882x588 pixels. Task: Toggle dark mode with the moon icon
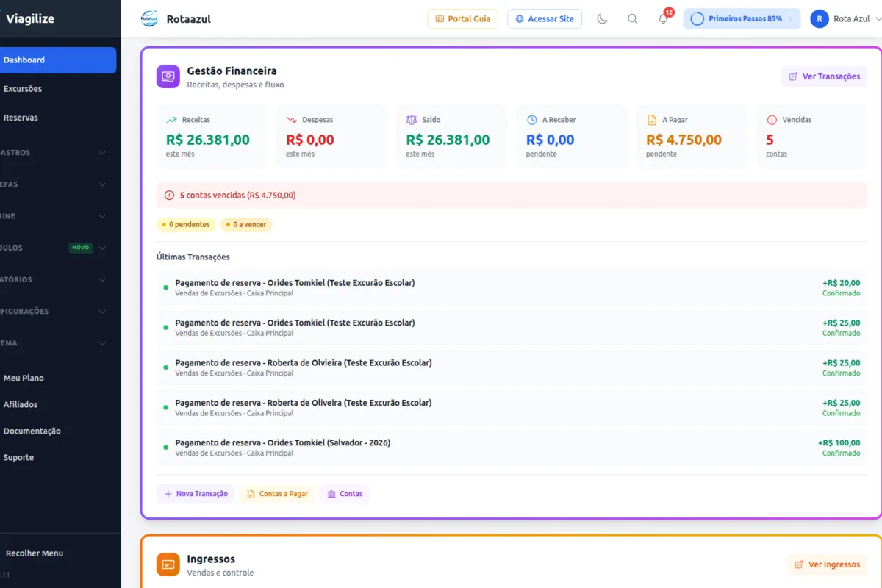(602, 19)
